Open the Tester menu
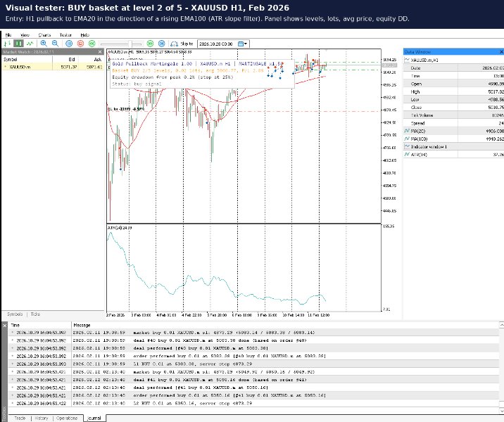Viewport: 504px width, 422px height. [65, 35]
